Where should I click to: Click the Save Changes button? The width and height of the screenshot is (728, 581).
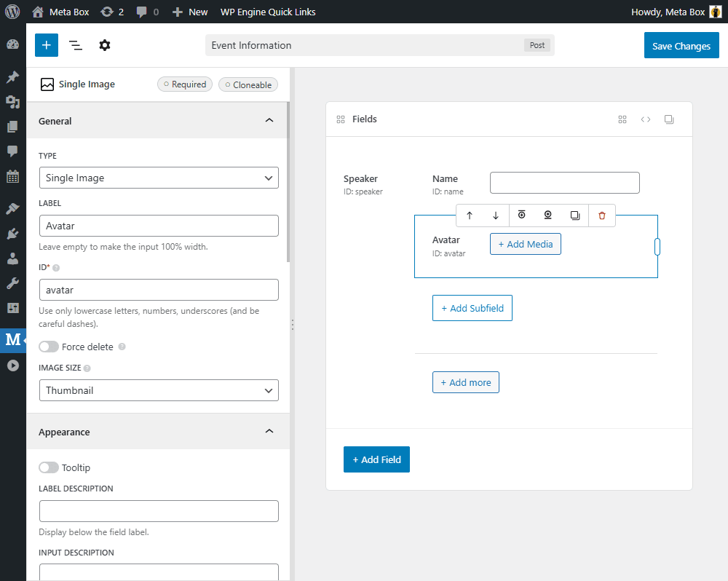(x=681, y=46)
